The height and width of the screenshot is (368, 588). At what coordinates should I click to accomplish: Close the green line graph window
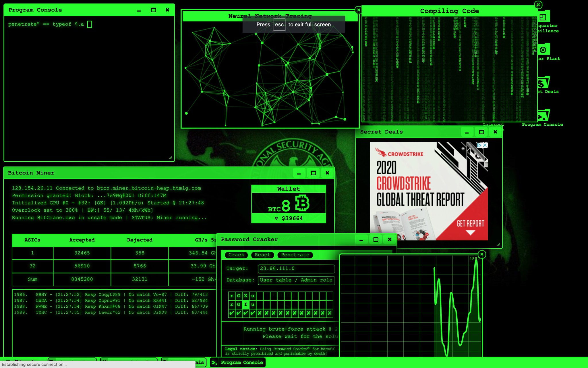(482, 254)
